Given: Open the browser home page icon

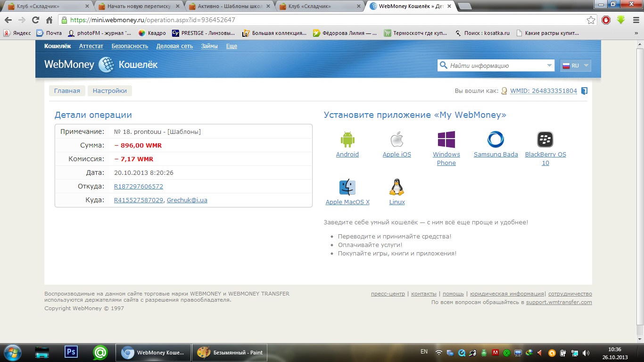Looking at the screenshot, I should tap(49, 20).
